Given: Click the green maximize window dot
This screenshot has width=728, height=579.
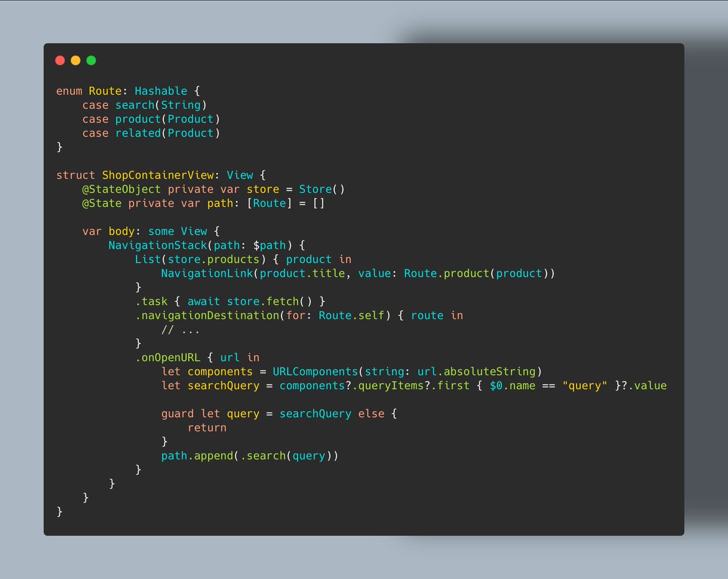Looking at the screenshot, I should point(91,60).
